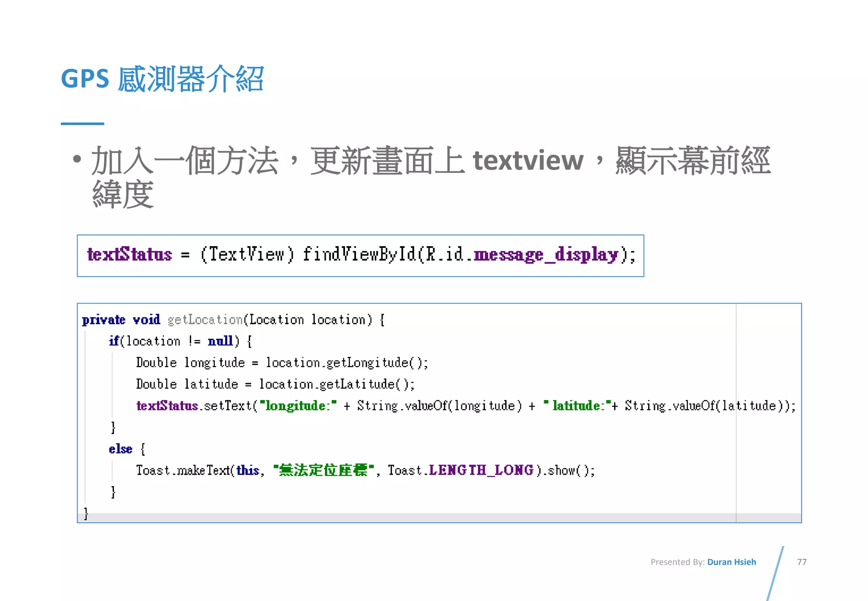Viewport: 868px width, 601px height.
Task: Click the LENGTH_LONG constant
Action: tap(481, 470)
